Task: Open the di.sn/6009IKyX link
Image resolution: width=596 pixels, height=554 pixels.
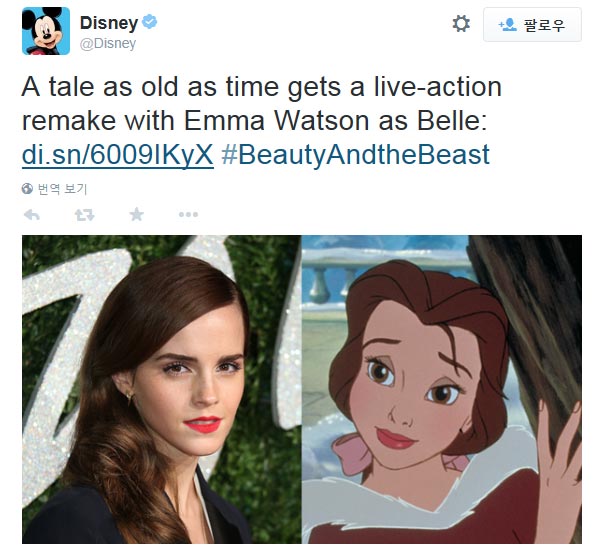Action: pyautogui.click(x=117, y=154)
